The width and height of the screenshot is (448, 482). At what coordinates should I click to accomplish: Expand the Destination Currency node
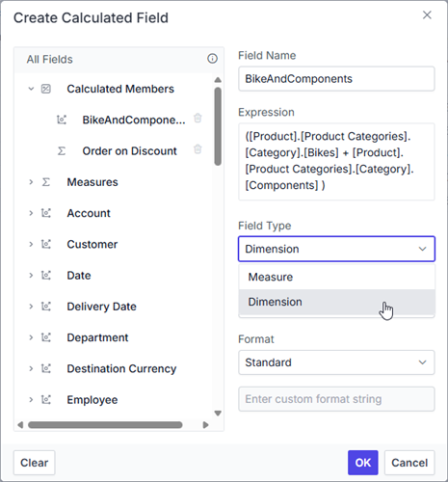[31, 368]
